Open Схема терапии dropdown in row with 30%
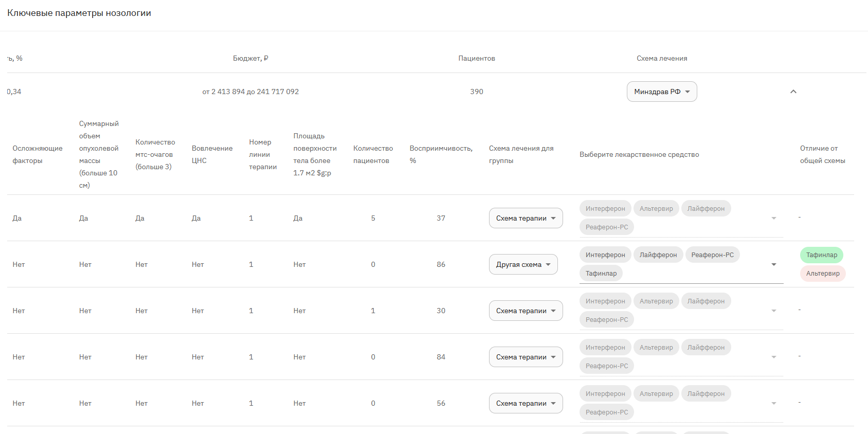Screen dimensions: 868x434 (526, 311)
